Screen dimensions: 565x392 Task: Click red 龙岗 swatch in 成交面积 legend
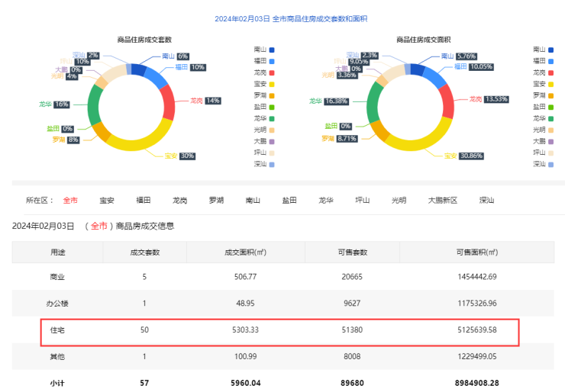coord(550,72)
